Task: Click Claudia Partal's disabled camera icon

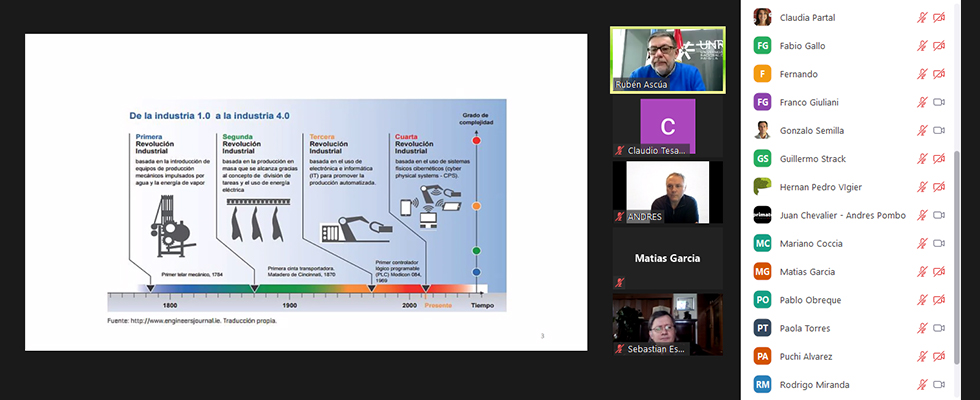Action: point(939,18)
